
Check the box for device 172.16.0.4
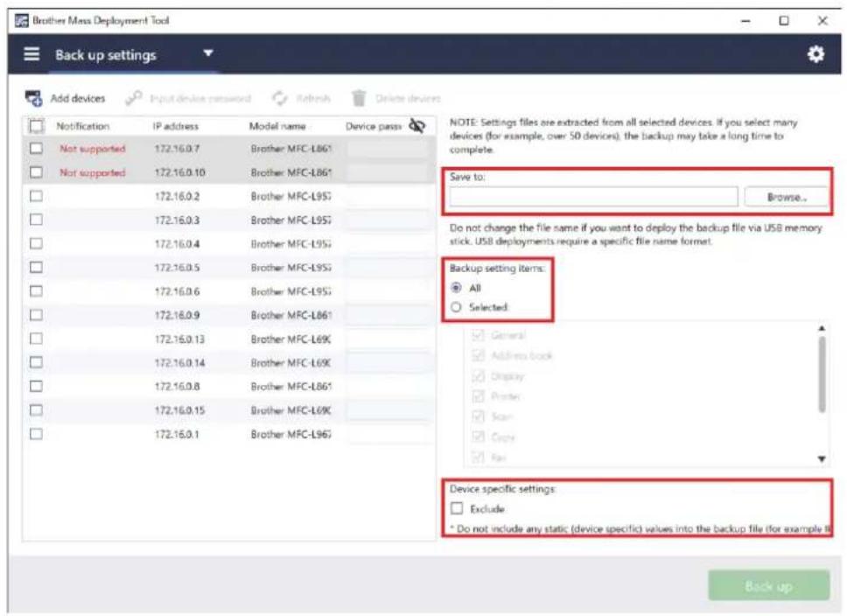pos(36,243)
